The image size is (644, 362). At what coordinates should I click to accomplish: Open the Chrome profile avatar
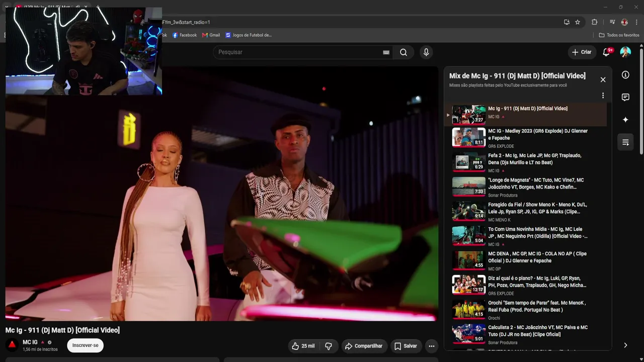coord(624,22)
